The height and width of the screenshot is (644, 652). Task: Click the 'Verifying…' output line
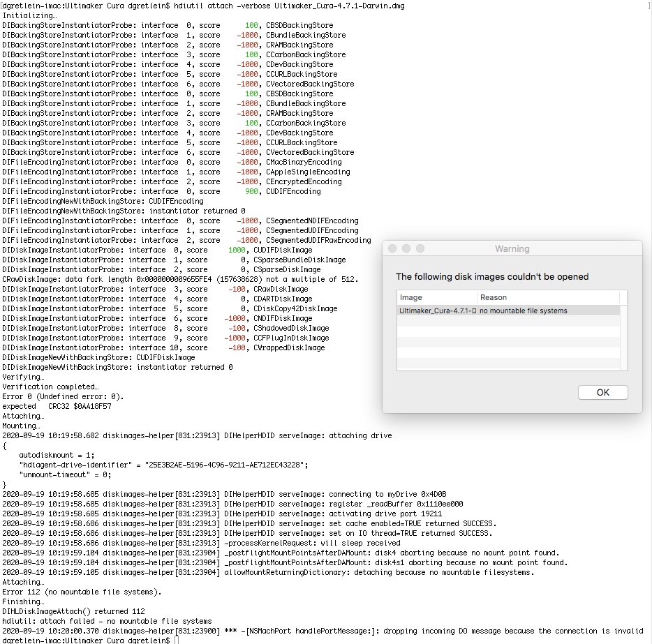23,377
